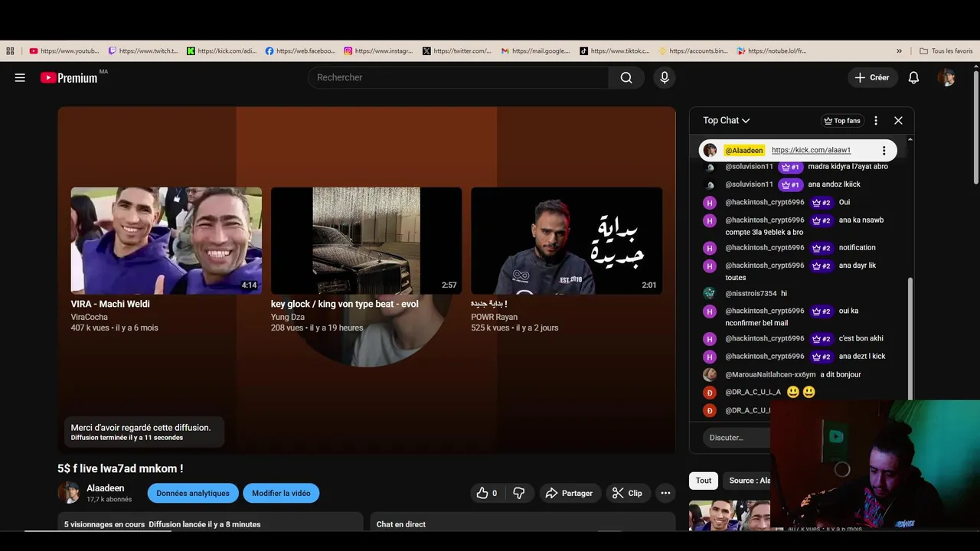Open the Twitch bookmark

click(143, 51)
